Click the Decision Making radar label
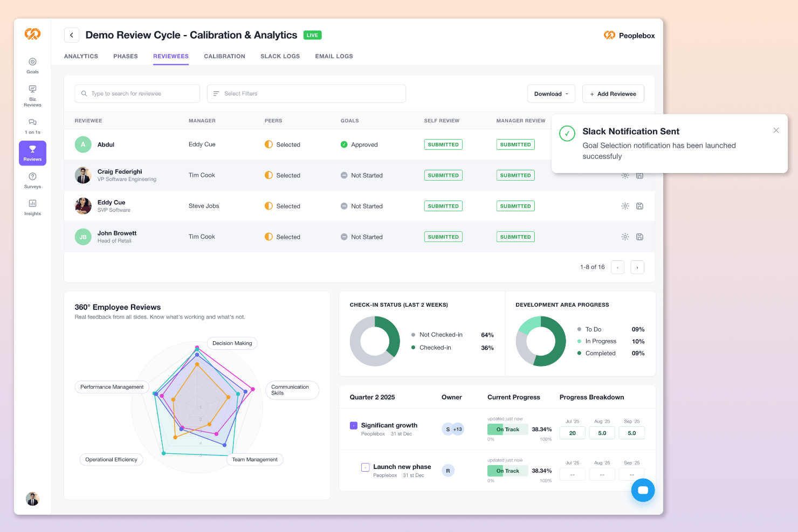This screenshot has width=798, height=532. (232, 343)
